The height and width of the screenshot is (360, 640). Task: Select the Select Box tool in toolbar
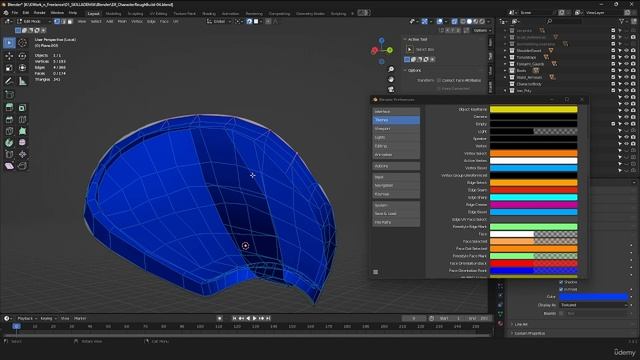tap(9, 43)
